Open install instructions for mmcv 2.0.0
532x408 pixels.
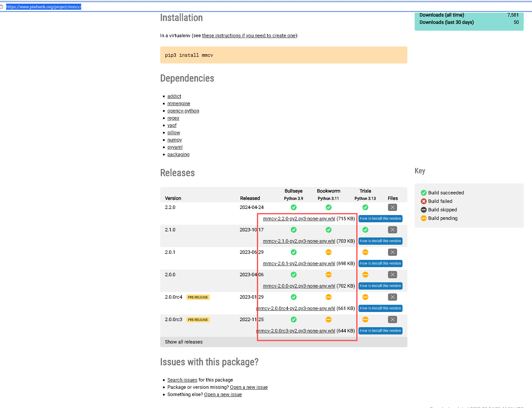pyautogui.click(x=380, y=286)
